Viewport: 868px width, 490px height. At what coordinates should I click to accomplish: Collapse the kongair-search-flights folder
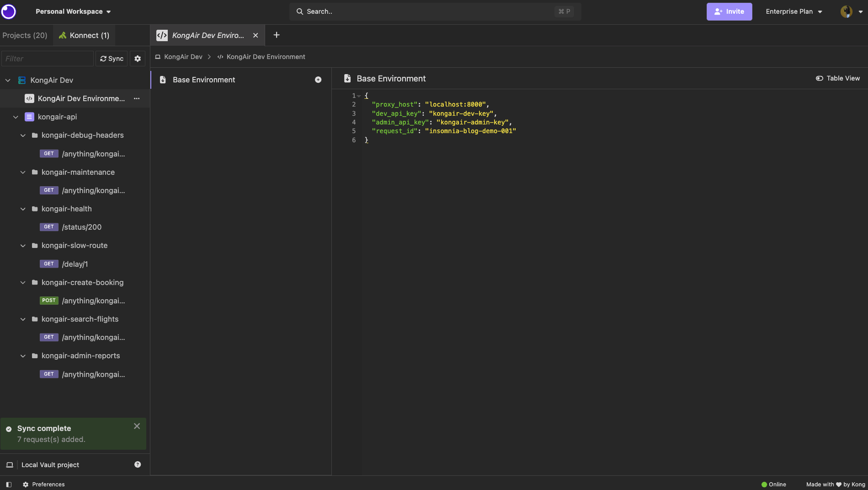click(x=23, y=319)
